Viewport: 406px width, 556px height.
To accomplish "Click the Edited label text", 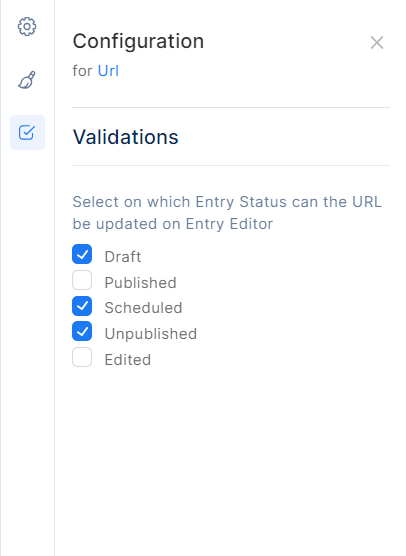I will [128, 360].
